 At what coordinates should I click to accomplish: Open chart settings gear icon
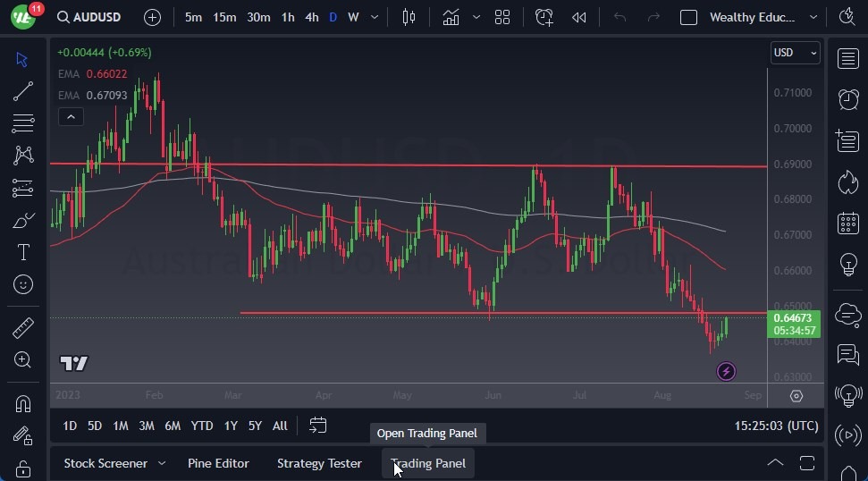click(x=796, y=396)
